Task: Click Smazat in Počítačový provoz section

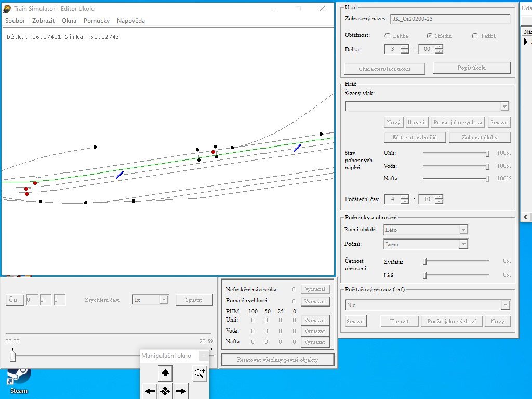Action: [355, 321]
